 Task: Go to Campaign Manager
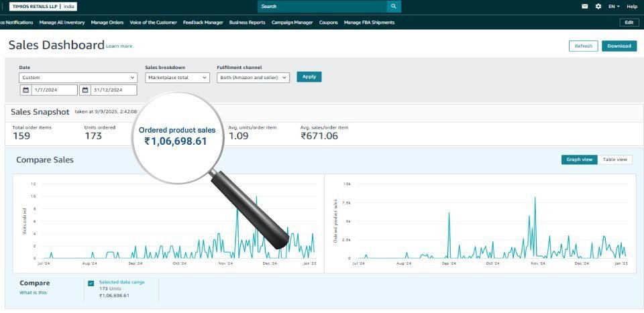click(292, 22)
